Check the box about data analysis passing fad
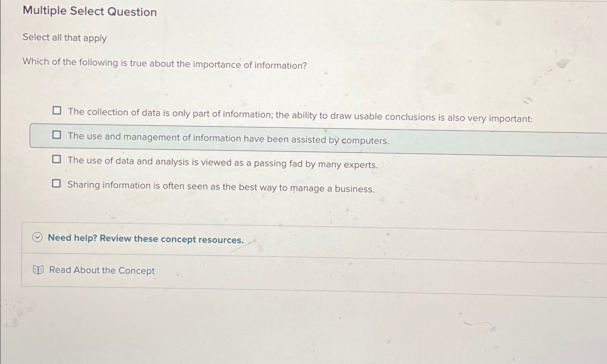Image resolution: width=607 pixels, height=364 pixels. tap(57, 159)
